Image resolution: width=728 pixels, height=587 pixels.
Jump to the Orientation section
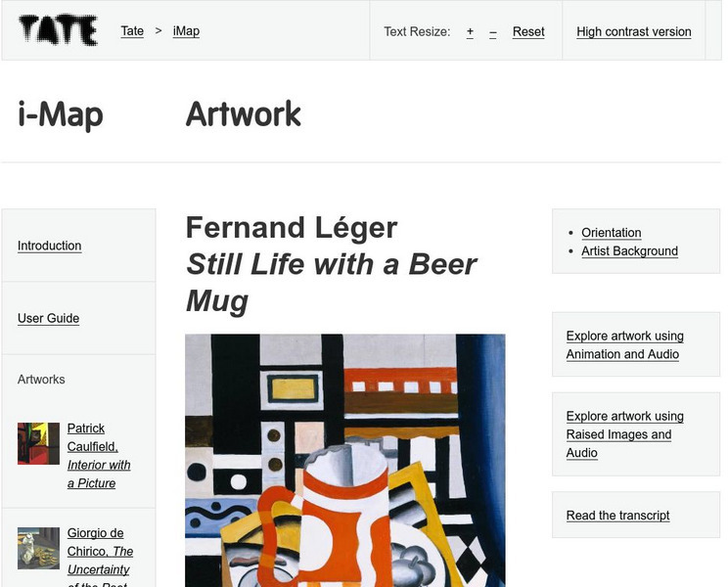(612, 233)
